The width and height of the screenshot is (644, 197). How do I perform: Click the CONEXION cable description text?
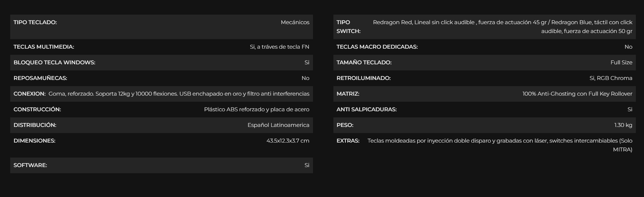(179, 94)
